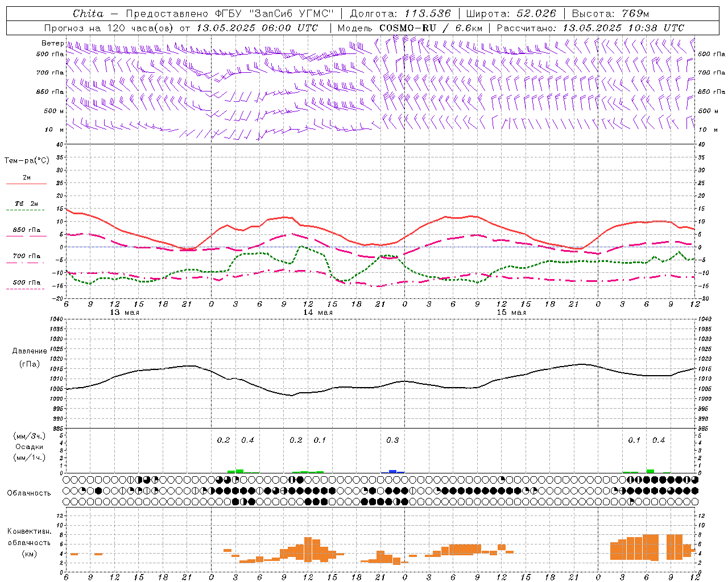Click the "Облачность" cloud cover row label
Image resolution: width=728 pixels, height=582 pixels.
[29, 493]
